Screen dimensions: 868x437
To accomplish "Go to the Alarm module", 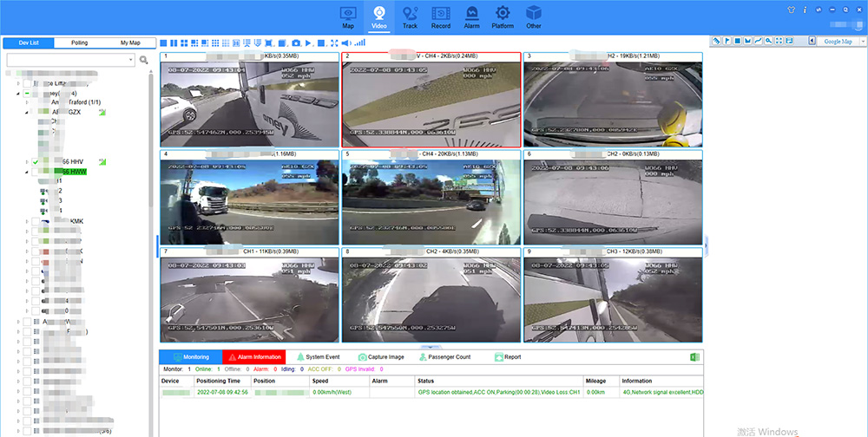I will coord(471,16).
